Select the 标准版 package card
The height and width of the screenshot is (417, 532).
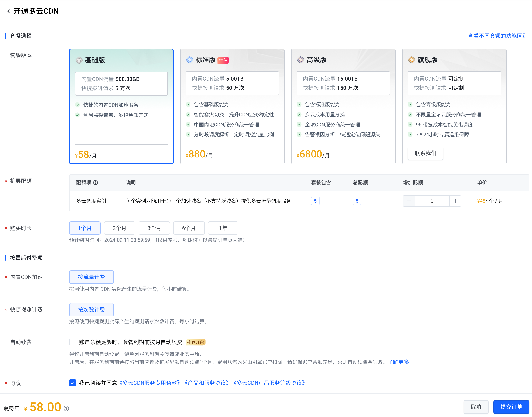pos(232,106)
